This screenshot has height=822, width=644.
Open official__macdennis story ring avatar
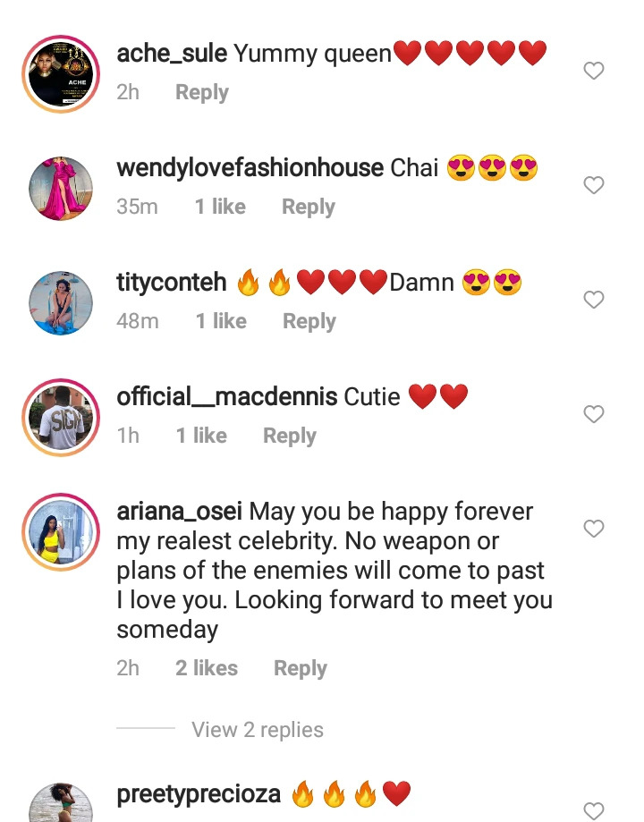[61, 418]
